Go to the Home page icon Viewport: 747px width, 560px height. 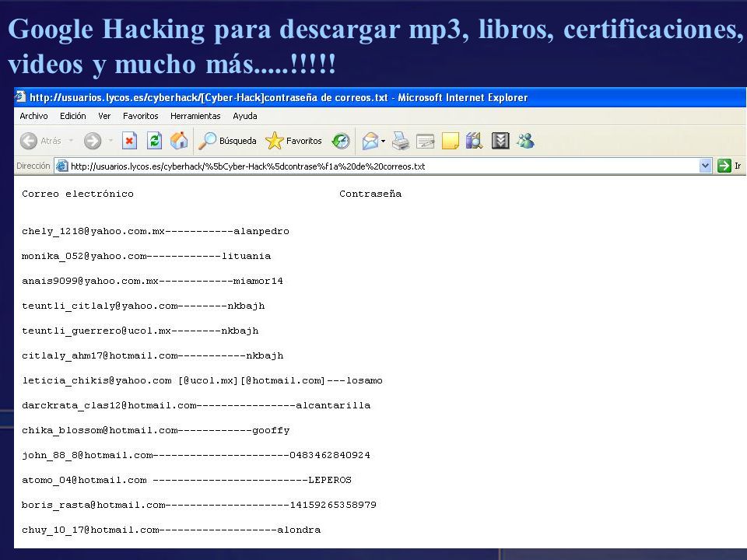(179, 141)
